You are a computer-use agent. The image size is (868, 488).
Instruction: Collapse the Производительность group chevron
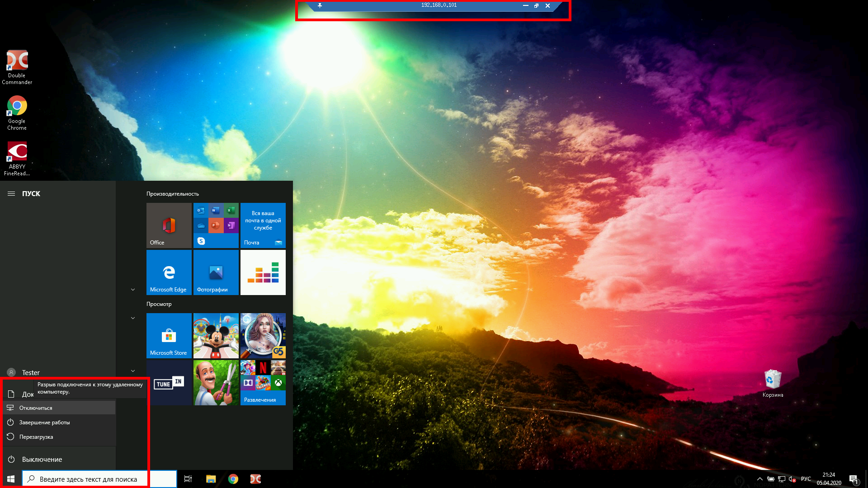133,290
